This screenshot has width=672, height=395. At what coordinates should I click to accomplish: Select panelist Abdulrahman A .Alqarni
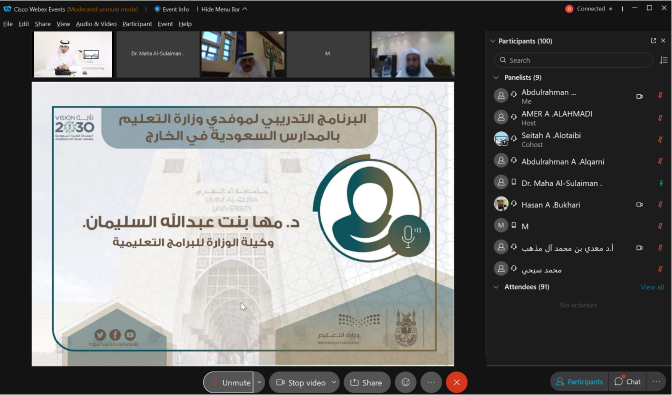pyautogui.click(x=579, y=162)
